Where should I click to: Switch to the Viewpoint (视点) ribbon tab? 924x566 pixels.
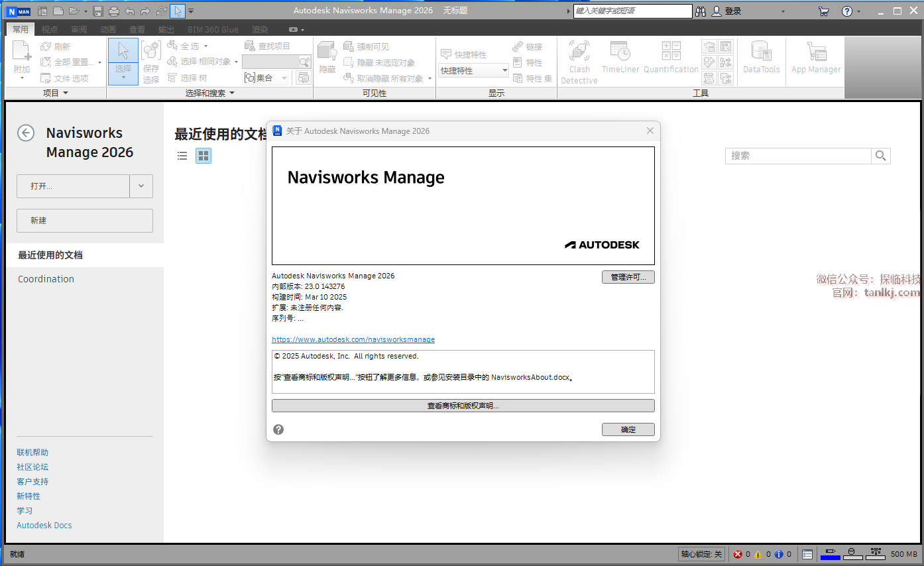(50, 29)
